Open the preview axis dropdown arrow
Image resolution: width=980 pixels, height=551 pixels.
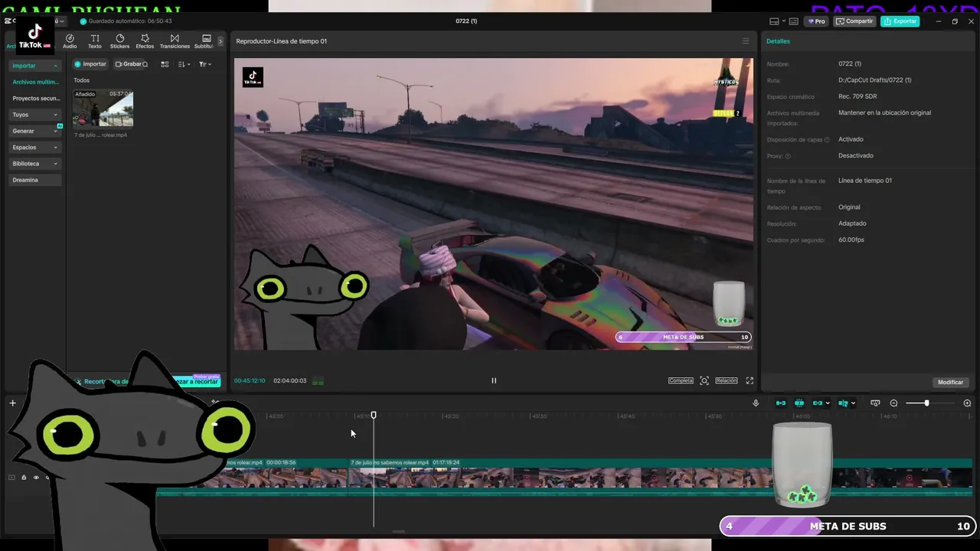(x=853, y=403)
